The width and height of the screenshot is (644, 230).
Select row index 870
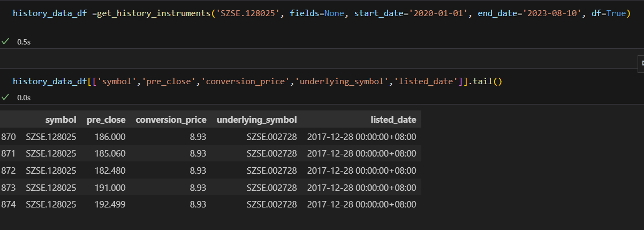9,137
